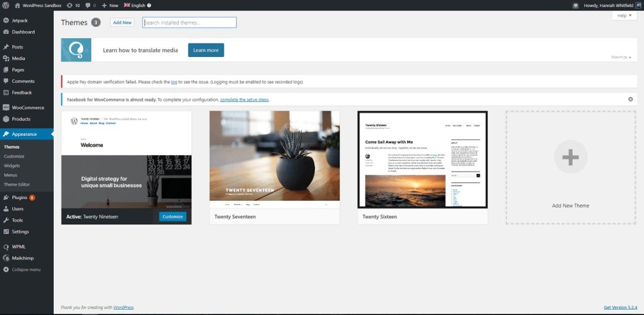The height and width of the screenshot is (315, 644).
Task: Click the Users sidebar icon
Action: (6, 208)
